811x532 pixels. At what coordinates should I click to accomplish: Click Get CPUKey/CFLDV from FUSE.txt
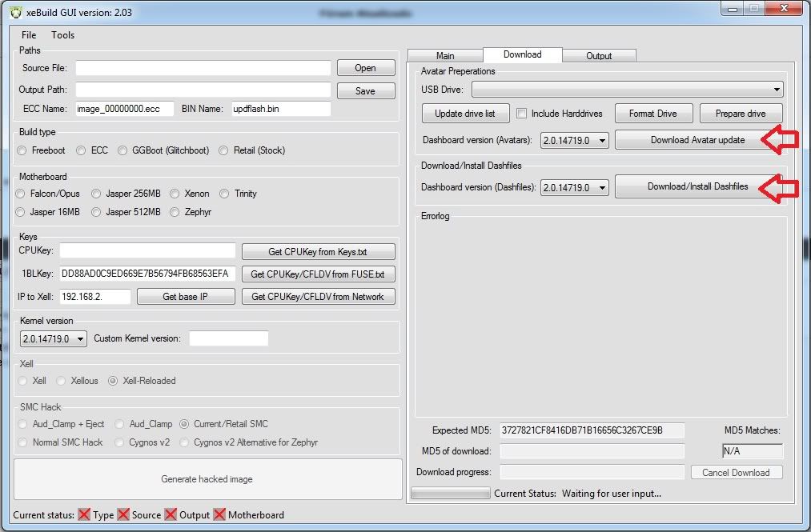coord(318,274)
